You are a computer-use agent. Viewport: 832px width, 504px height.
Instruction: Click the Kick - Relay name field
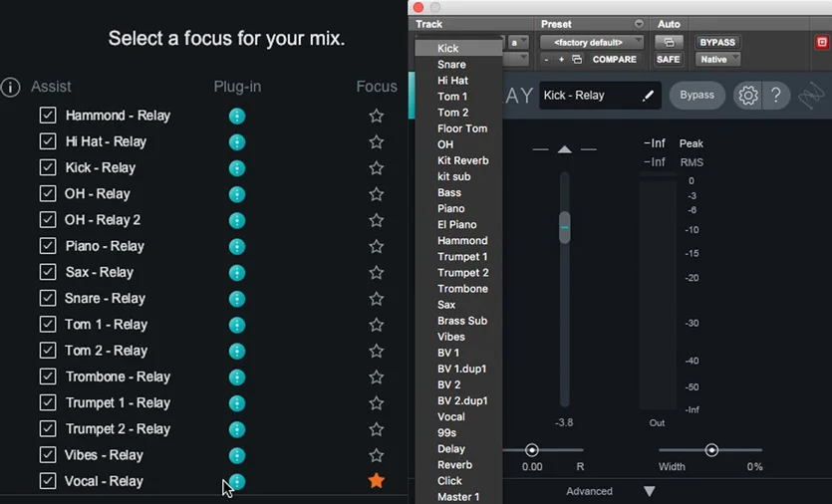pos(600,96)
